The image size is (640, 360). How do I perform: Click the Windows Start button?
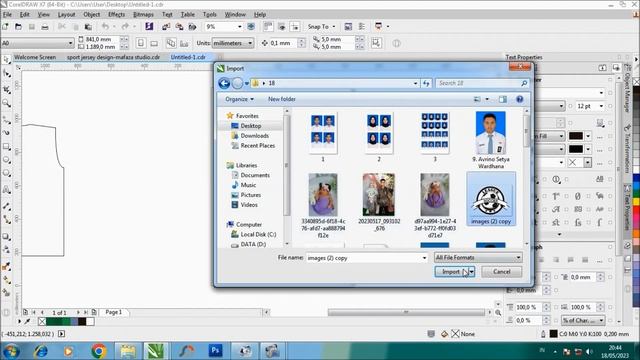11,351
